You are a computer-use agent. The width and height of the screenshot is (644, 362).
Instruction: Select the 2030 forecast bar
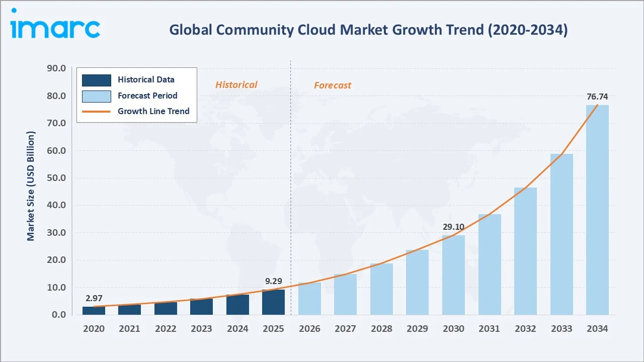click(453, 275)
